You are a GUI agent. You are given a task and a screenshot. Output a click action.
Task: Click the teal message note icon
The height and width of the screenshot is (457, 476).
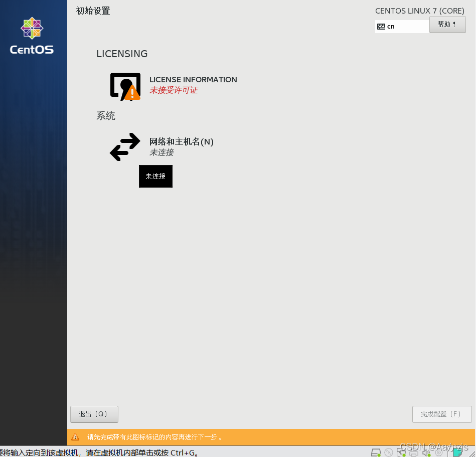[x=458, y=452]
